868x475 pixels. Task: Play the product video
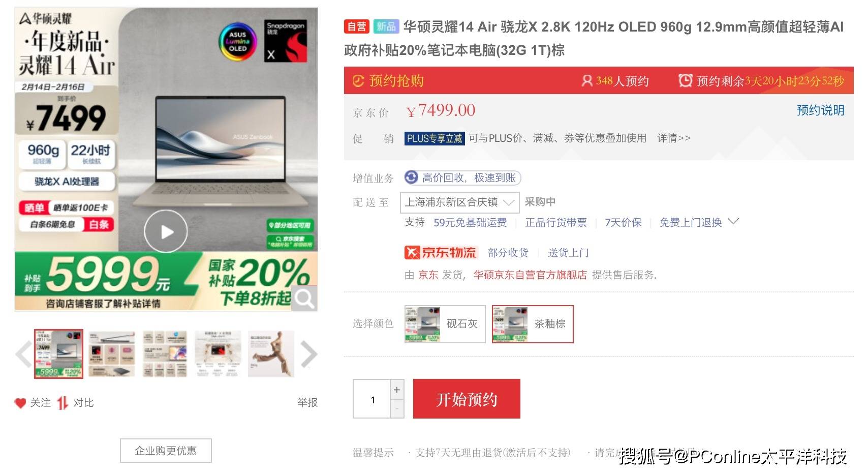(166, 231)
